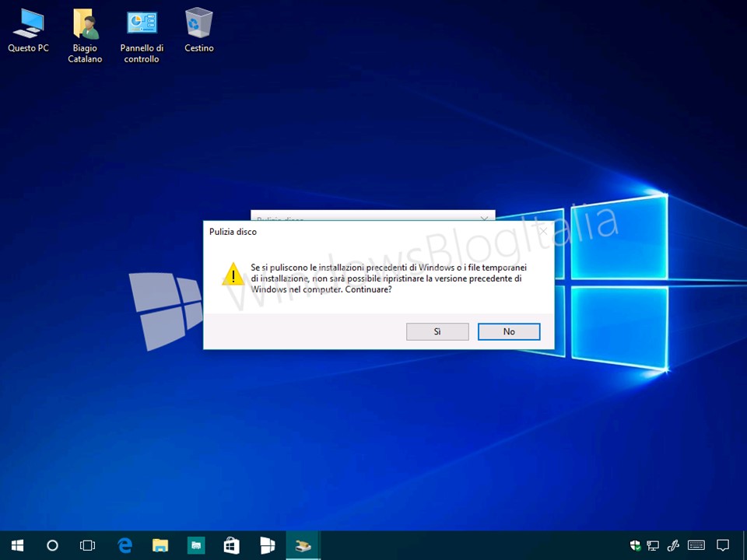This screenshot has height=560, width=747.
Task: Open Task View from the taskbar
Action: (x=88, y=546)
